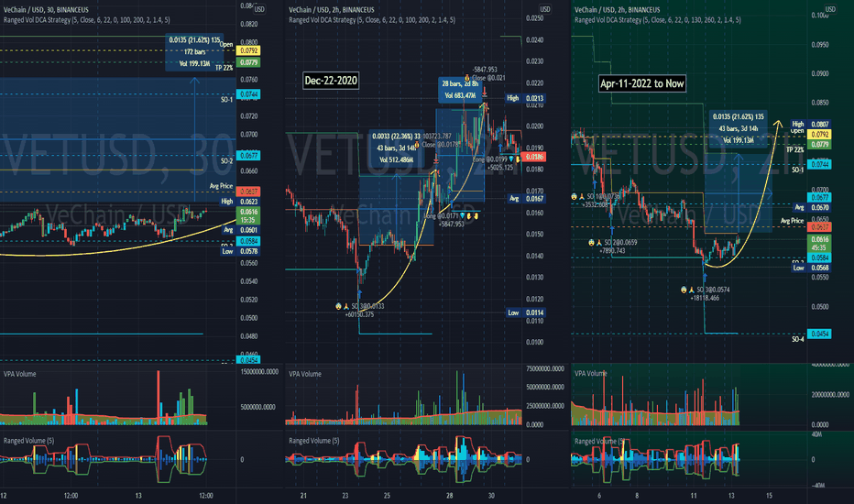
Task: Click the Low 0.0114 label on the middle chart
Action: pos(534,312)
